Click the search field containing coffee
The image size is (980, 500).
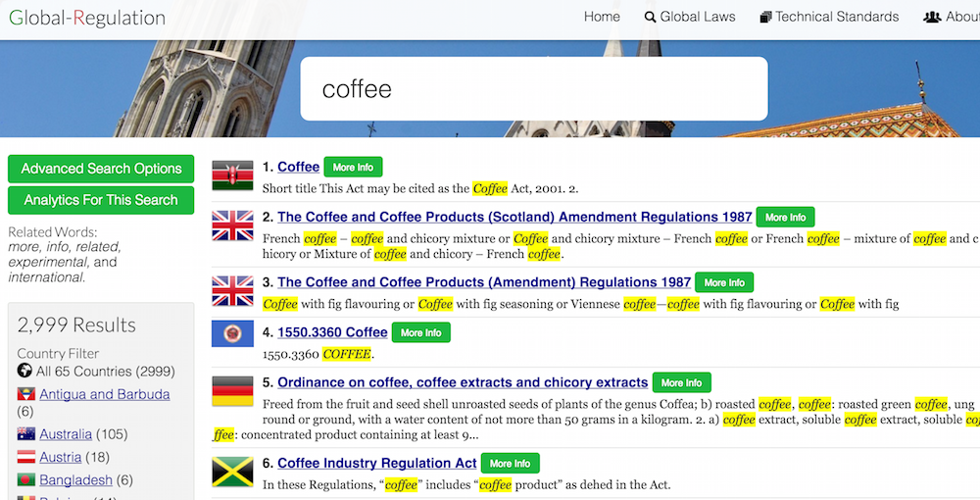[x=533, y=89]
